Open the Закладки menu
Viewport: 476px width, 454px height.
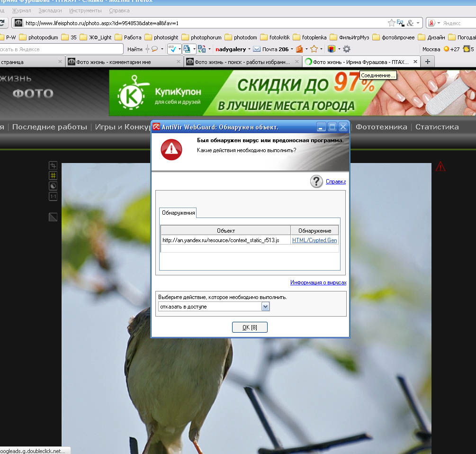tap(50, 10)
